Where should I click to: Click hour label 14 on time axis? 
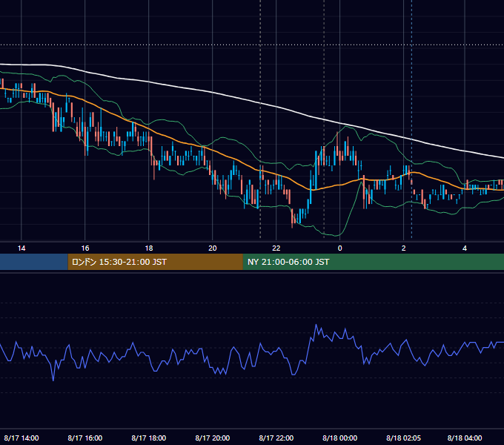coord(21,248)
